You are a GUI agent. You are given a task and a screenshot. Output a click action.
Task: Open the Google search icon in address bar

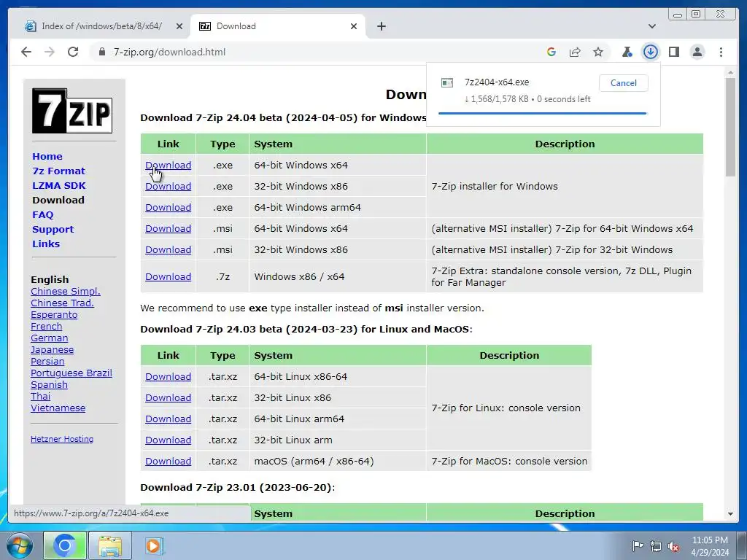pyautogui.click(x=551, y=52)
